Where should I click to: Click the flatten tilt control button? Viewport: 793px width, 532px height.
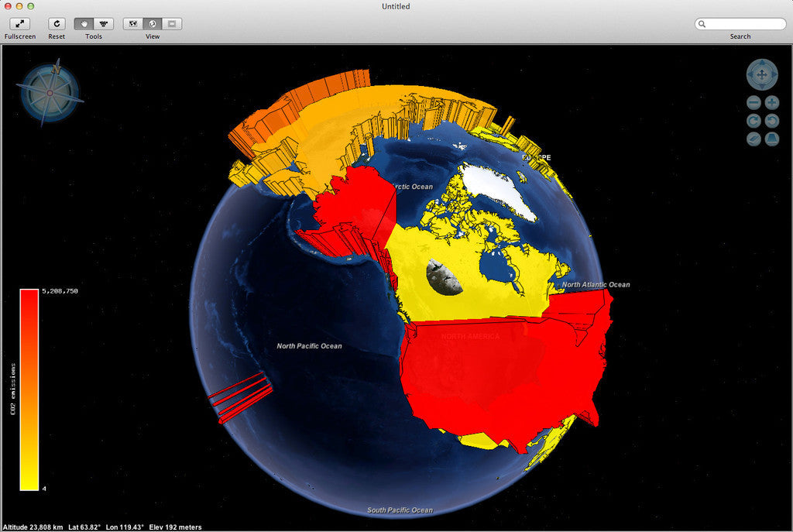754,139
